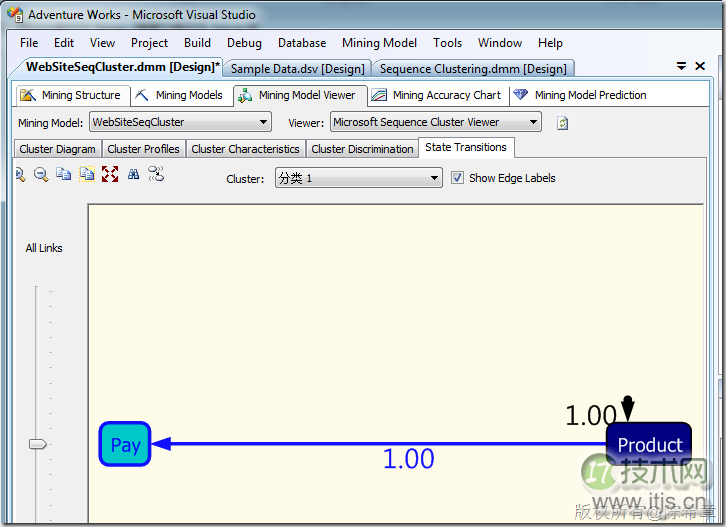Open the document tab list dropdown arrow
Image resolution: width=726 pixels, height=527 pixels.
pyautogui.click(x=681, y=66)
